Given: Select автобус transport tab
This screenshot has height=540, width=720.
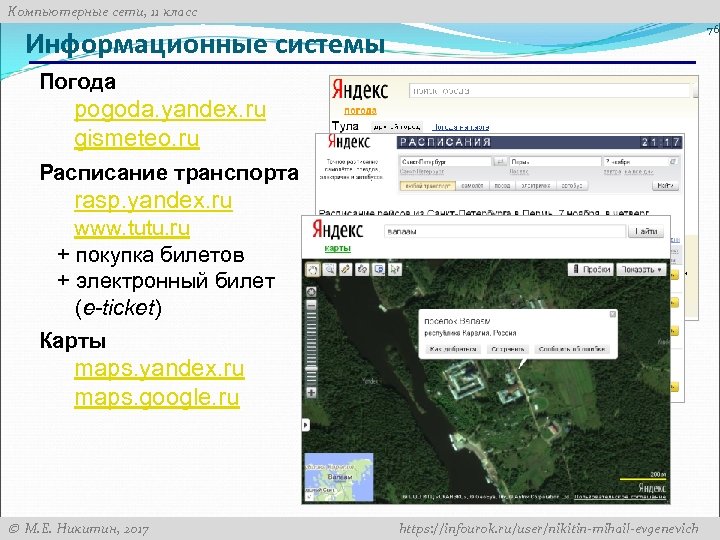Looking at the screenshot, I should pyautogui.click(x=572, y=186).
